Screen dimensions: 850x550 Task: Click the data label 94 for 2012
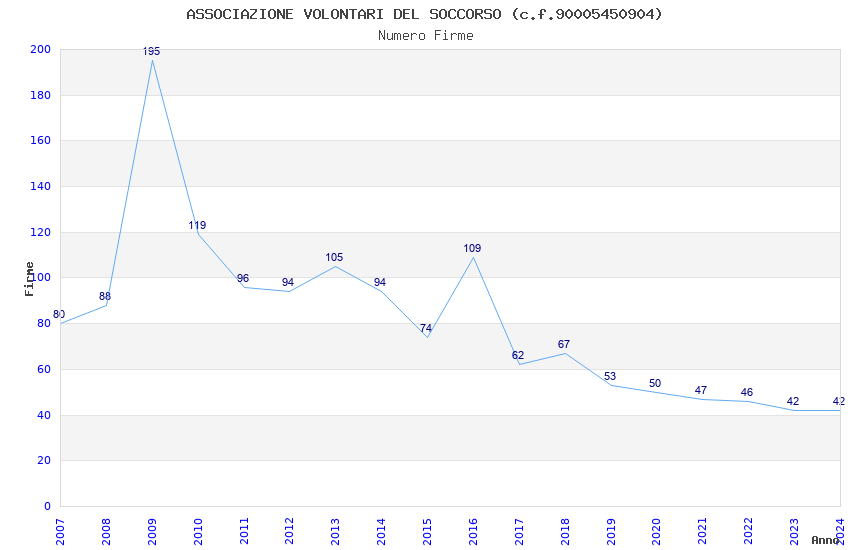[288, 282]
